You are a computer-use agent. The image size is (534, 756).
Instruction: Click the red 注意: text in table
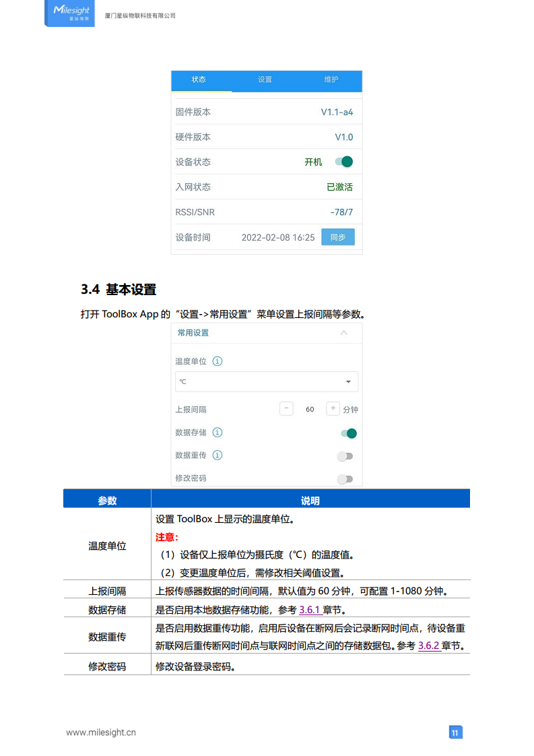tap(167, 537)
